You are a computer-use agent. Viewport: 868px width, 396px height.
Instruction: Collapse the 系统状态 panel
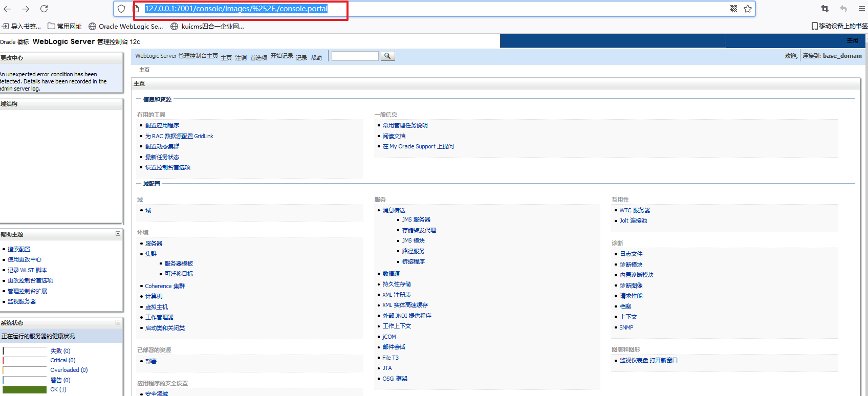click(118, 322)
